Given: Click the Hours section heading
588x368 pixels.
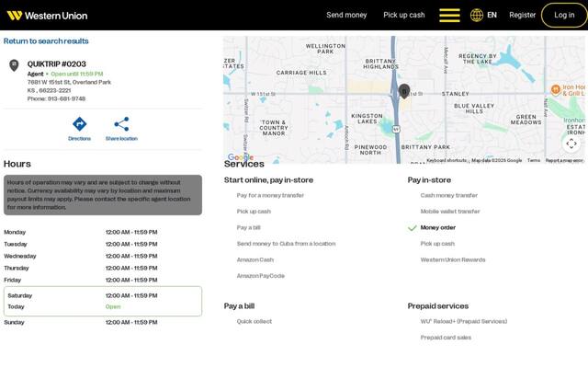Looking at the screenshot, I should (17, 164).
